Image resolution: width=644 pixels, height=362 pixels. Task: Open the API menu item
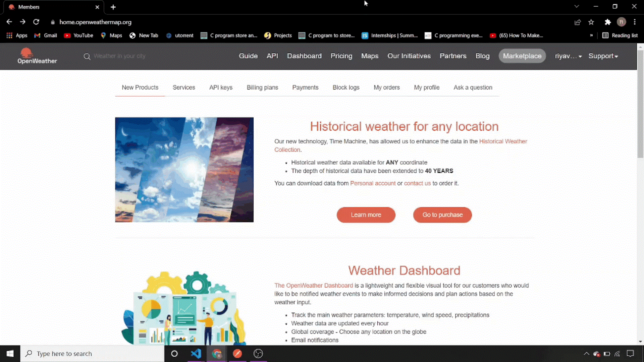point(272,56)
